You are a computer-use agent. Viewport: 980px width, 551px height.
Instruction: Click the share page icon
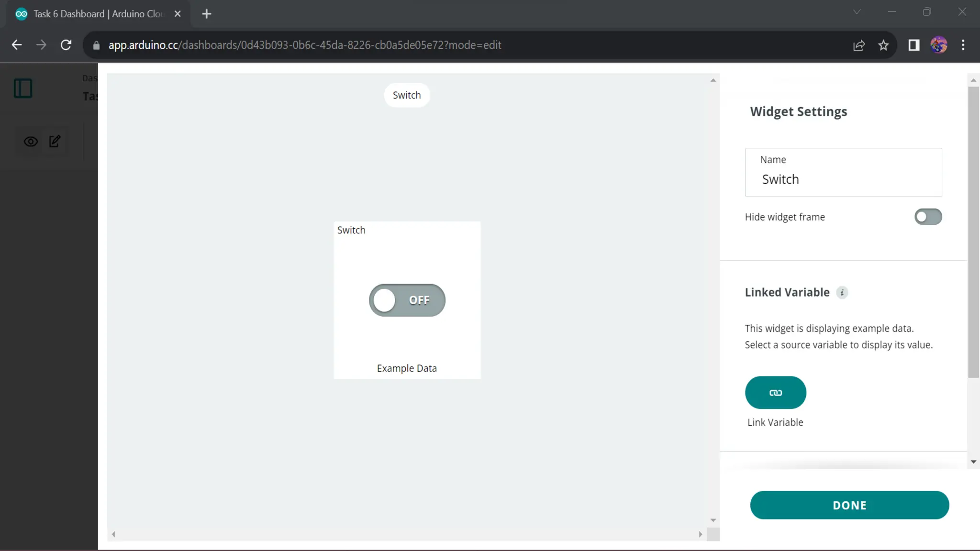[859, 45]
